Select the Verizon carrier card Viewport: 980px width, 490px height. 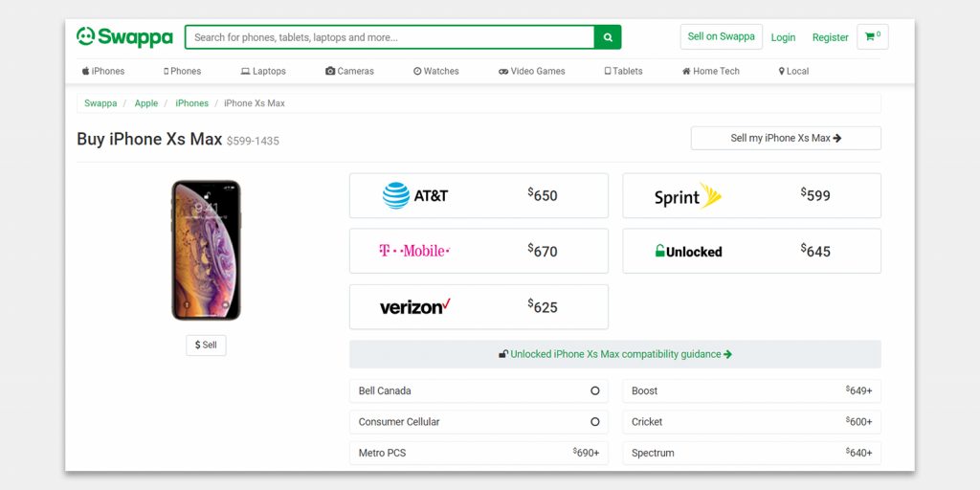click(x=479, y=307)
